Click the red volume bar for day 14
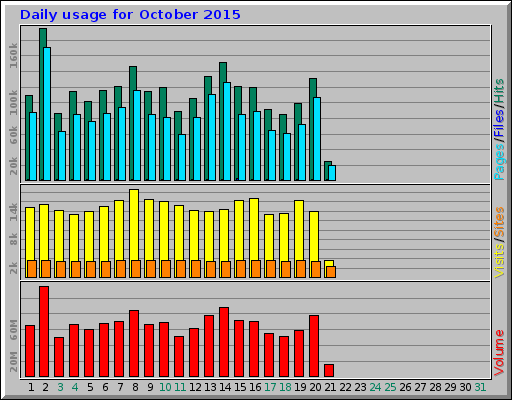This screenshot has width=512, height=400. 224,342
